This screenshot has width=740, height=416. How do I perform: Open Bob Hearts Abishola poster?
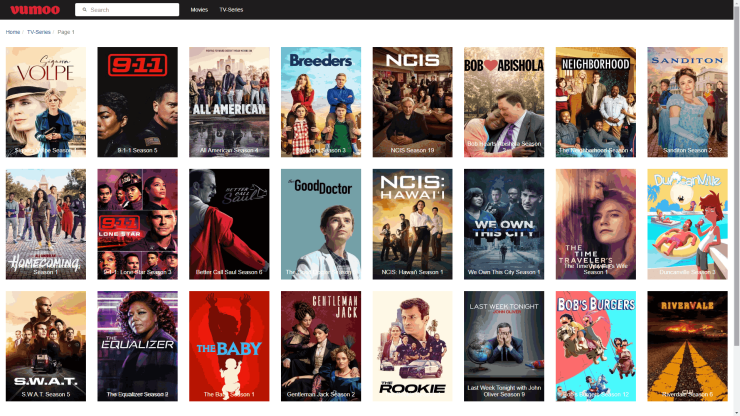(504, 102)
